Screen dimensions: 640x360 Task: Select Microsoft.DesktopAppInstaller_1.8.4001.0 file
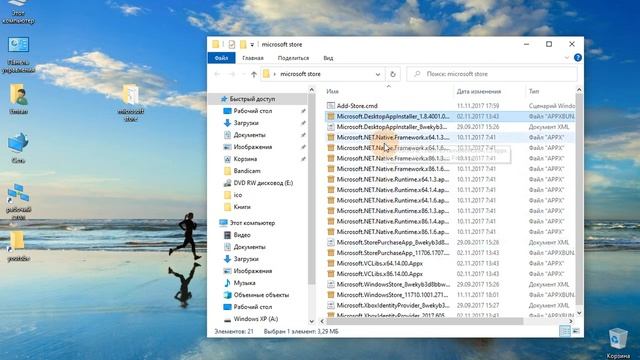392,116
